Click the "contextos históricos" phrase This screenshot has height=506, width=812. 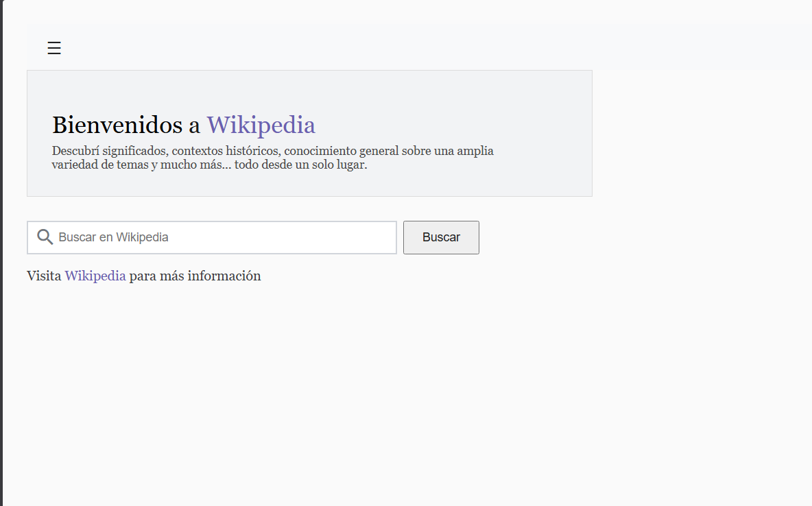[226, 151]
